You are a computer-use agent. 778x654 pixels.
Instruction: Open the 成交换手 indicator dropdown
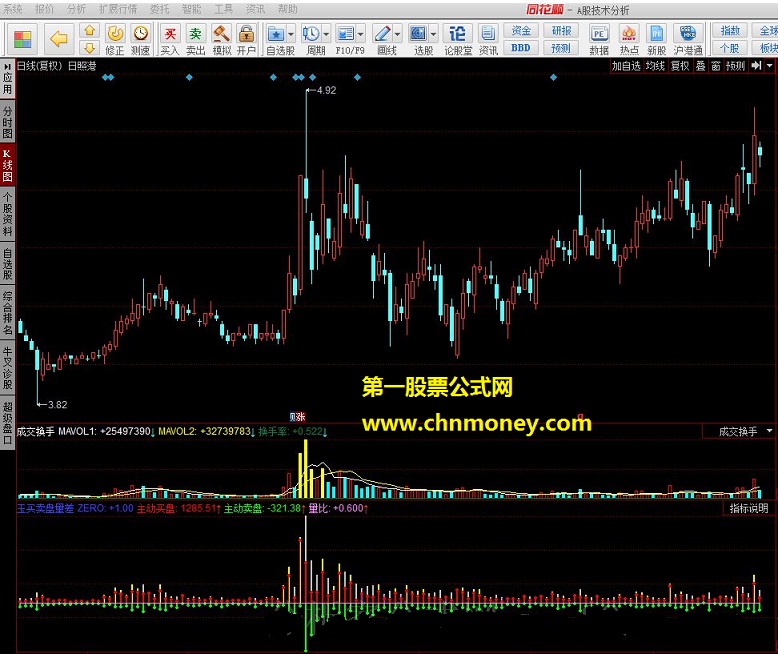tap(770, 431)
